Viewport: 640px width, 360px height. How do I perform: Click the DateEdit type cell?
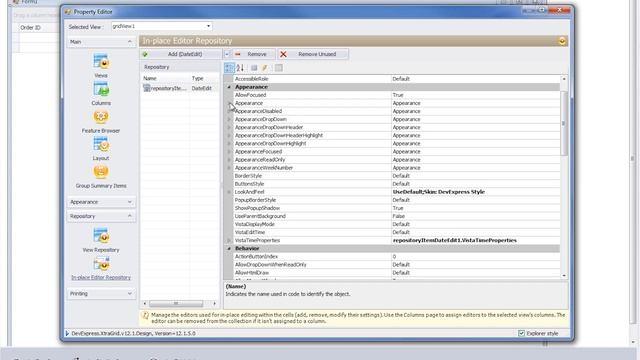point(202,88)
